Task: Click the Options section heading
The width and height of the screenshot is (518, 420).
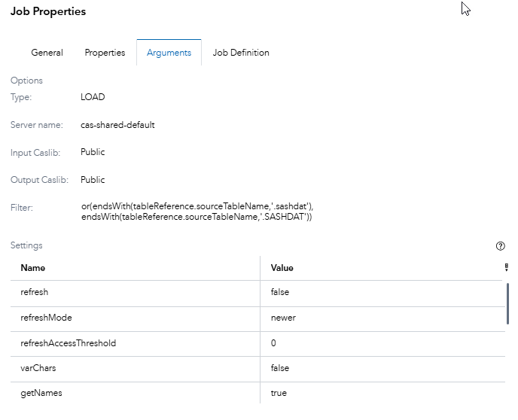Action: 26,81
